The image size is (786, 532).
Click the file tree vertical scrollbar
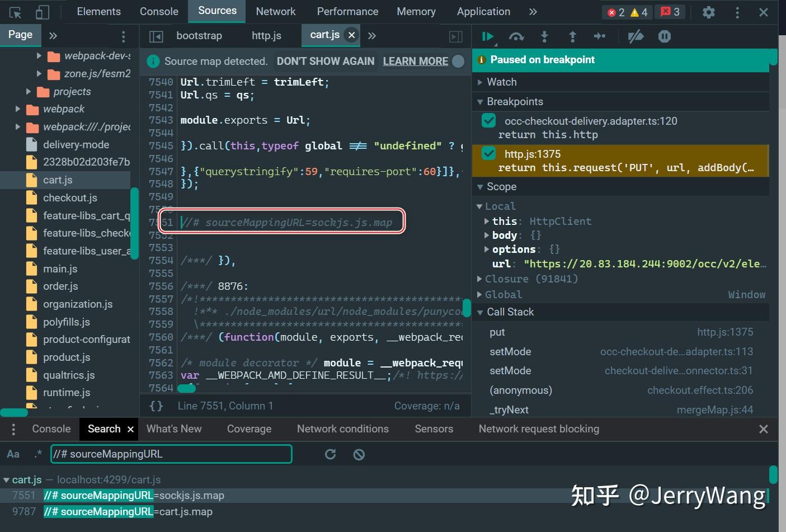pyautogui.click(x=135, y=224)
